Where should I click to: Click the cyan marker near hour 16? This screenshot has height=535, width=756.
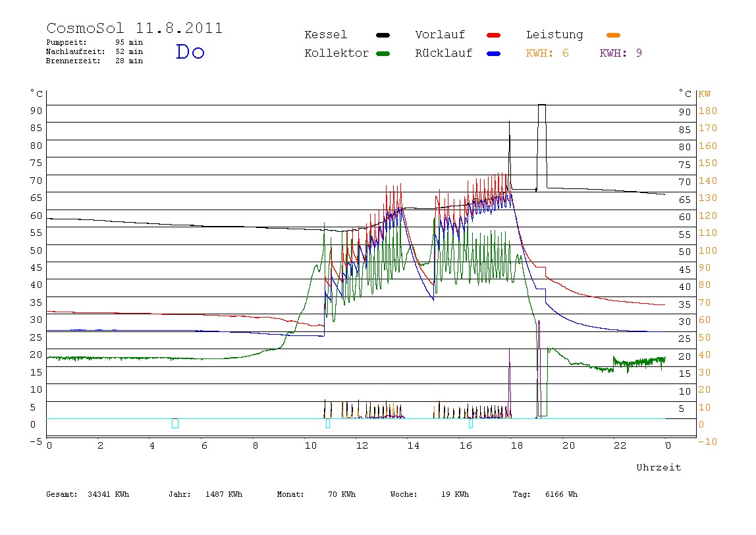click(471, 423)
